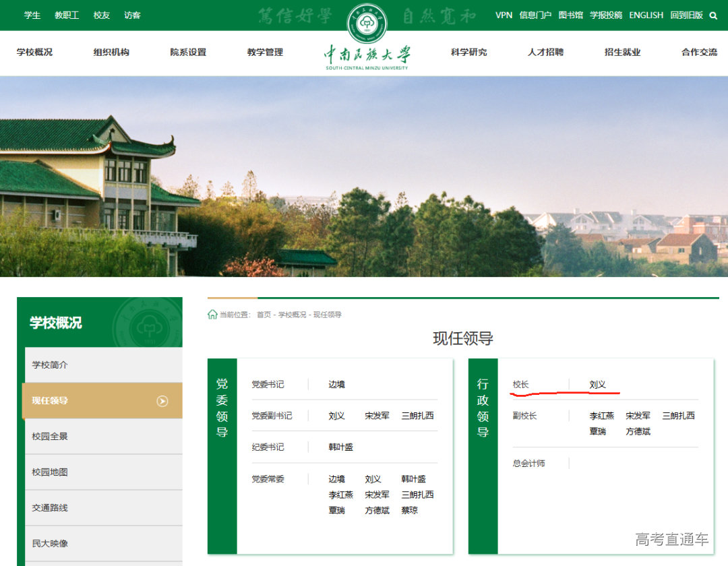728x566 pixels.
Task: Open the 学校概况 navigation menu
Action: pyautogui.click(x=32, y=52)
